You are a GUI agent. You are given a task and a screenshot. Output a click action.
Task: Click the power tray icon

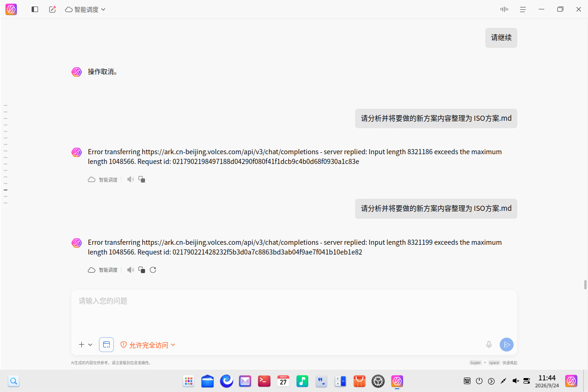[x=479, y=381]
